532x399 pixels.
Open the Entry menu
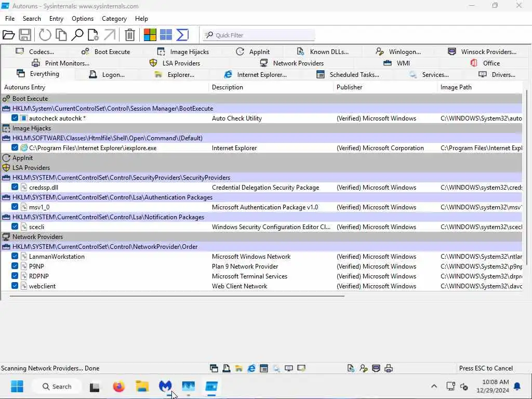tap(56, 19)
